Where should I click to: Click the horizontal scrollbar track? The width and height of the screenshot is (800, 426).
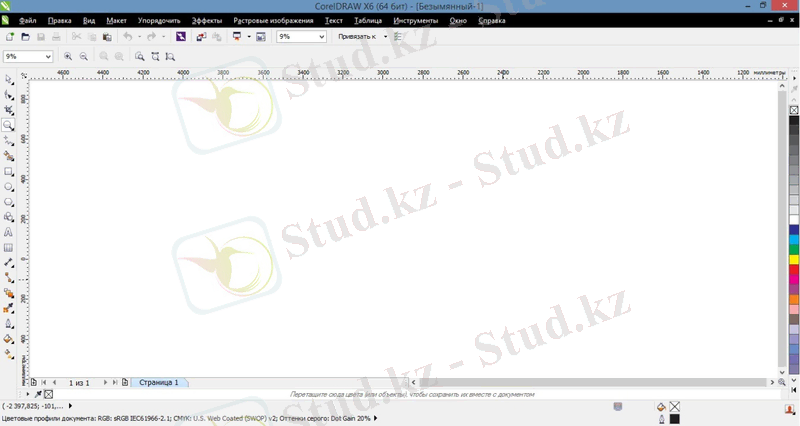point(592,382)
